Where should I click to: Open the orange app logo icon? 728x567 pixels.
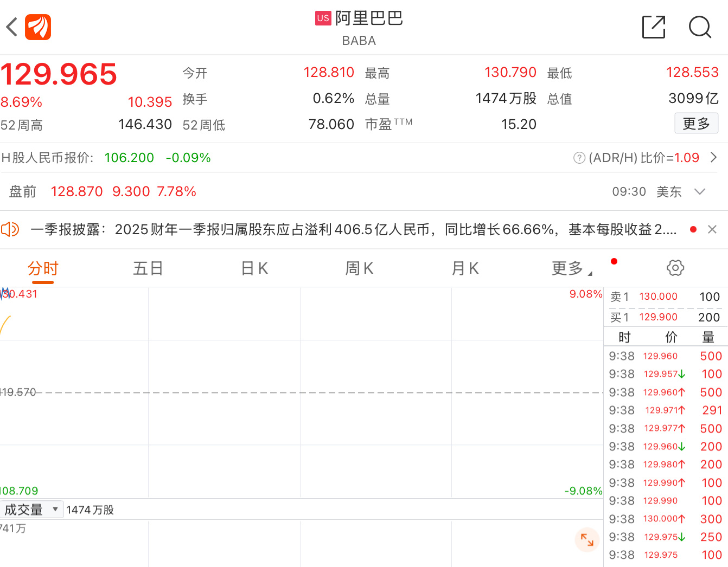click(38, 27)
